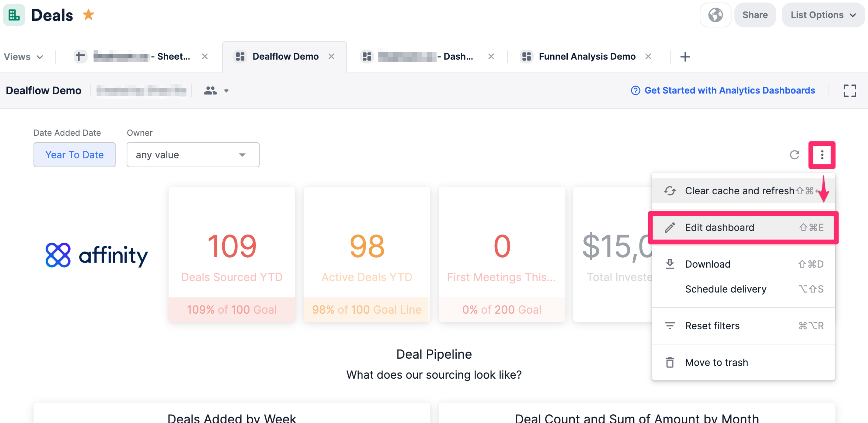Click the pencil icon beside Edit dashboard
Screen dimensions: 868x423
click(670, 227)
